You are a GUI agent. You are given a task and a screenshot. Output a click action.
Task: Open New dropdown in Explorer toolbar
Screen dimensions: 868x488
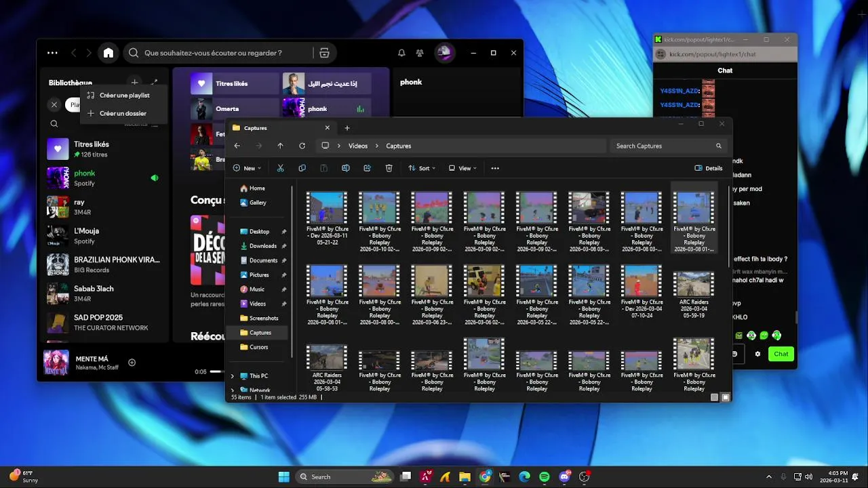[x=247, y=168]
